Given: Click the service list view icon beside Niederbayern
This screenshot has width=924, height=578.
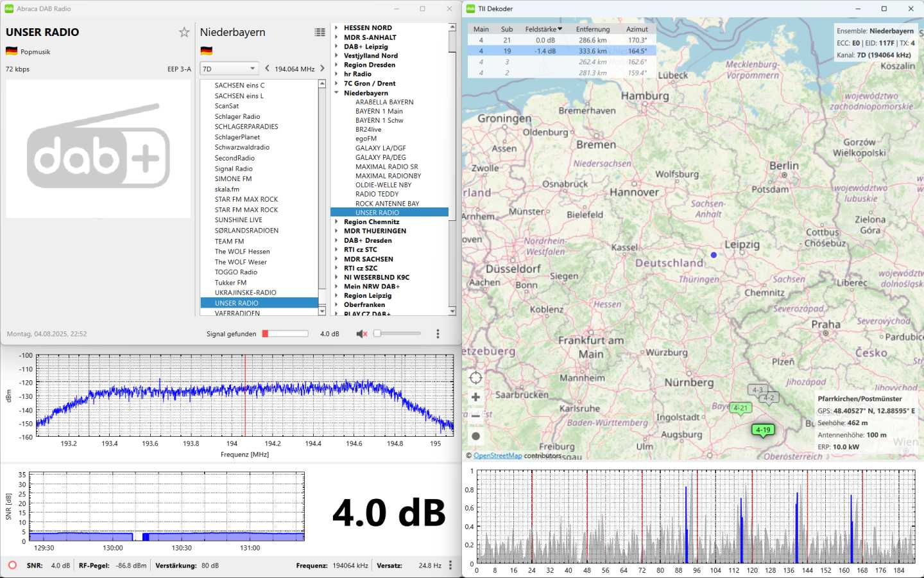Looking at the screenshot, I should (x=320, y=32).
